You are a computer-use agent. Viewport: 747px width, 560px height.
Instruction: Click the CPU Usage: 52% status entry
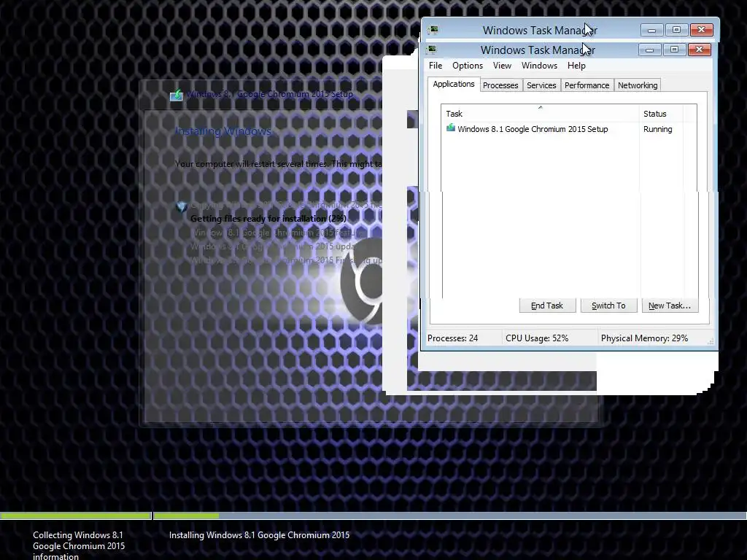coord(537,338)
